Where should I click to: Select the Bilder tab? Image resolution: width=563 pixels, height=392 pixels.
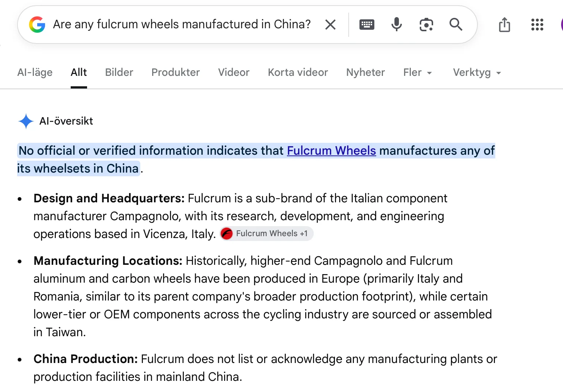click(119, 73)
